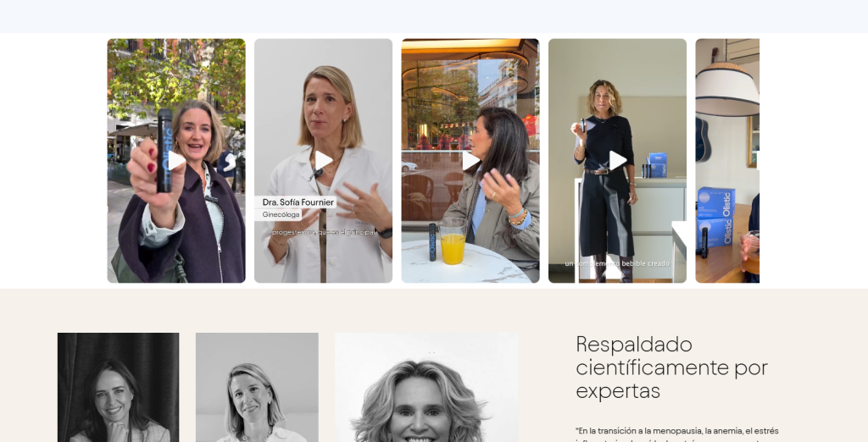Select the portrait of blonde woman in white coat
This screenshot has width=868, height=442.
point(257,387)
